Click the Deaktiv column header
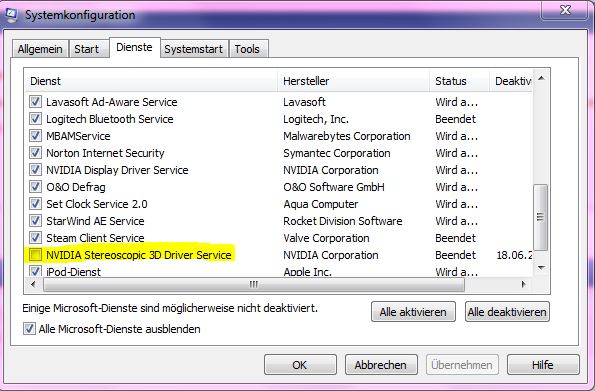 coord(511,81)
